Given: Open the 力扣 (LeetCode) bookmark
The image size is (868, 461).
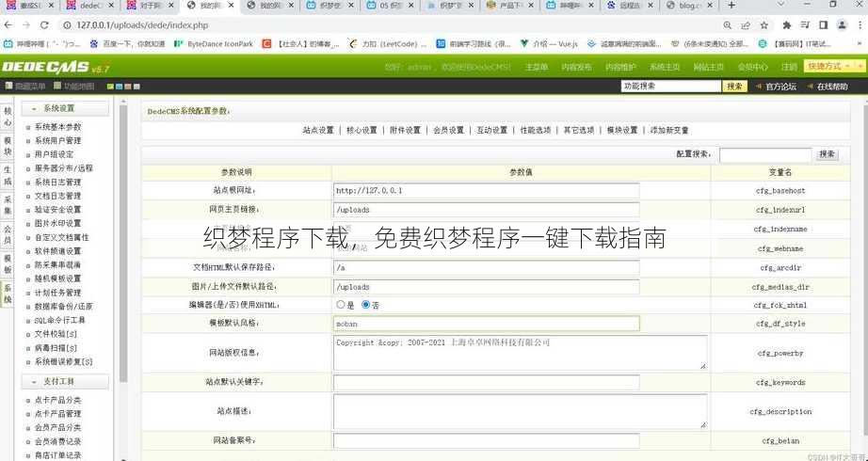Looking at the screenshot, I should point(388,43).
